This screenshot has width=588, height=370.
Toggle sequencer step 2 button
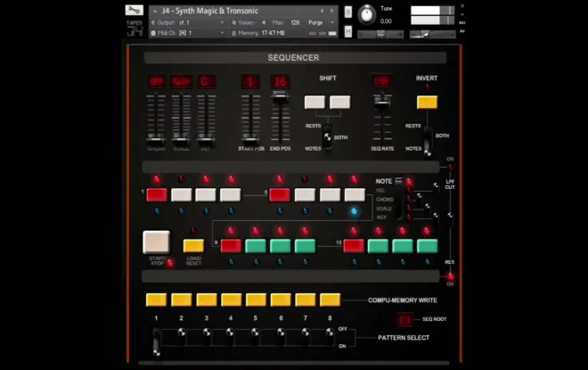pos(181,194)
